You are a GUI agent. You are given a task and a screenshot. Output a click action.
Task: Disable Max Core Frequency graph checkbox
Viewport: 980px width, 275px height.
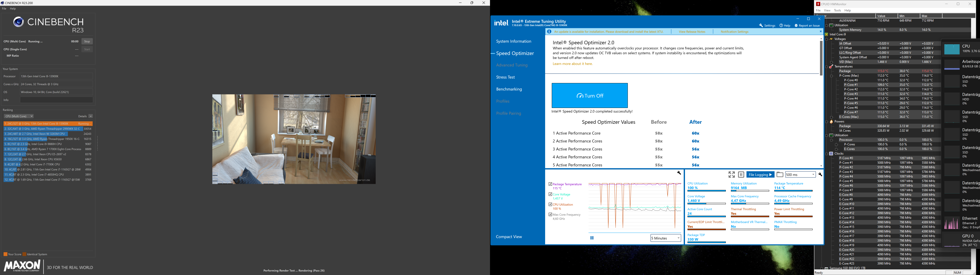tap(550, 215)
